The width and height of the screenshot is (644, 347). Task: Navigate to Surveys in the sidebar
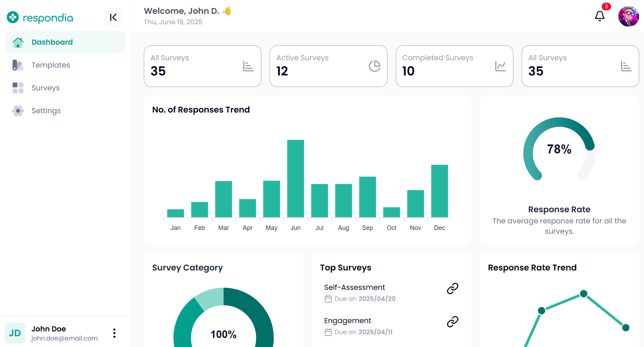(45, 88)
